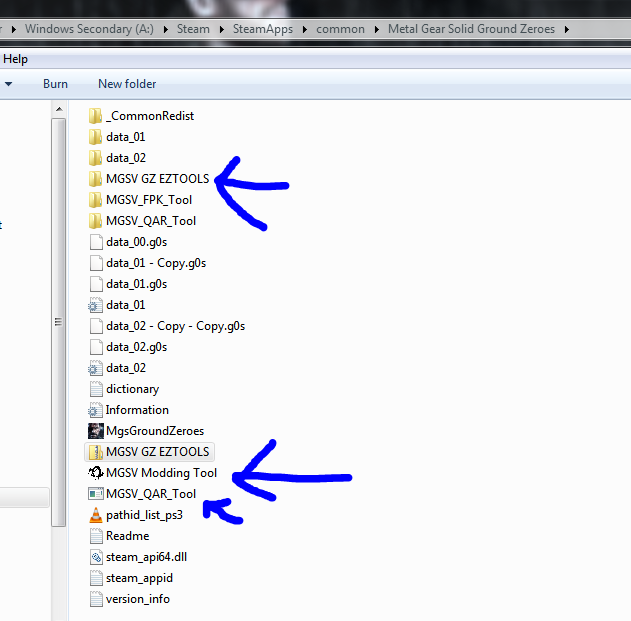The width and height of the screenshot is (631, 621).
Task: Click the pathid_list_ps3 VLC cone icon
Action: pyautogui.click(x=95, y=515)
